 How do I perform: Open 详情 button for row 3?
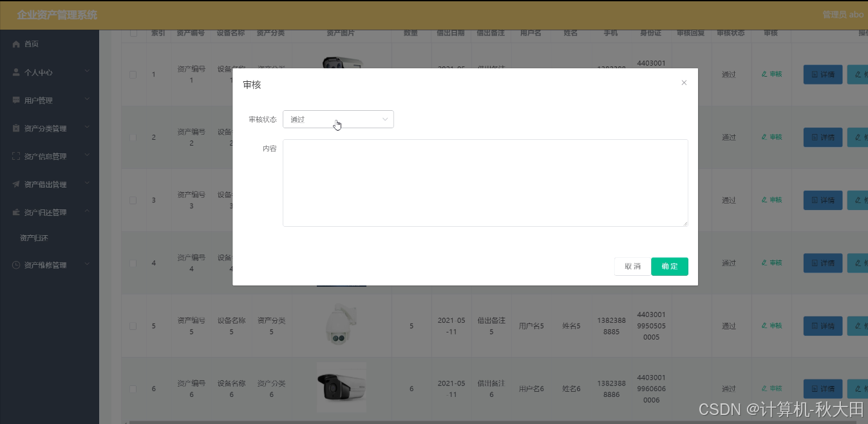[x=823, y=200]
